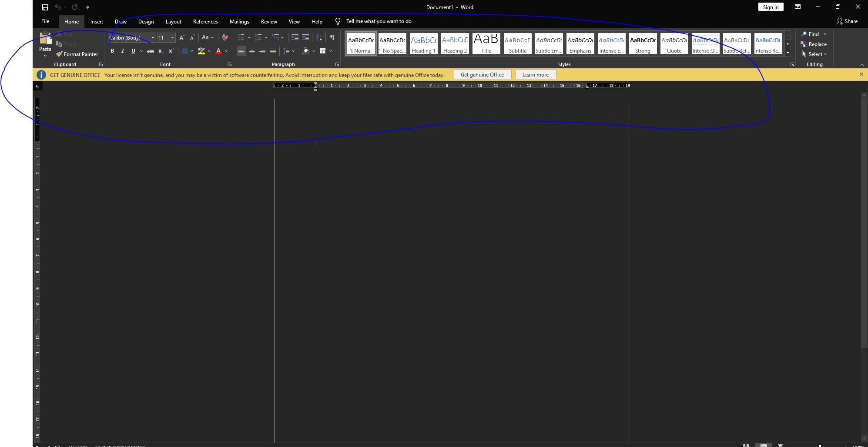Click the Sort paragraph icon
The image size is (868, 447).
tap(319, 37)
